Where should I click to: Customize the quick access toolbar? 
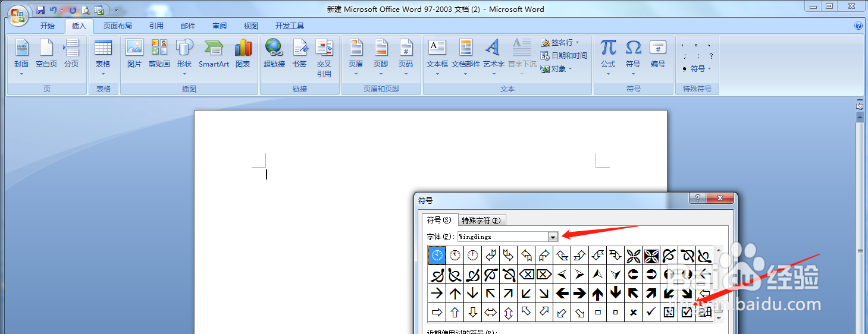pos(116,10)
